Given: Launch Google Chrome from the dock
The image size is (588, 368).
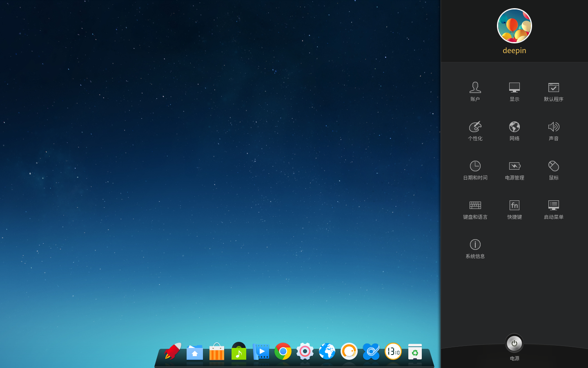Looking at the screenshot, I should click(283, 351).
